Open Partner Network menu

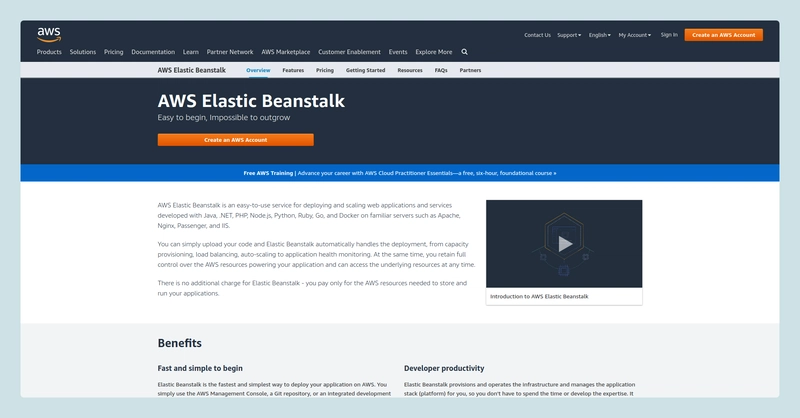[x=230, y=52]
